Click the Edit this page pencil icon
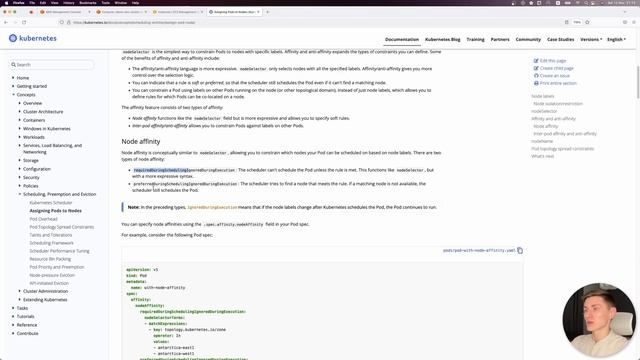Viewport: 640px width, 360px height. coord(536,61)
